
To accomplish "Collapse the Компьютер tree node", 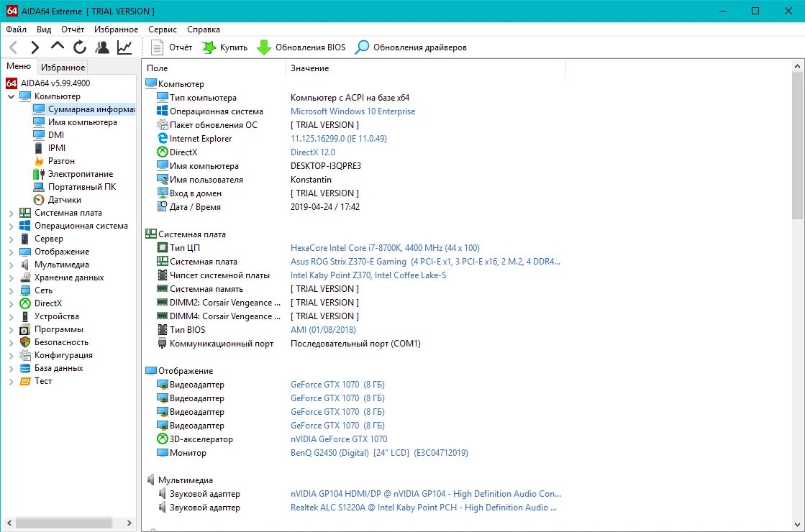I will click(11, 96).
